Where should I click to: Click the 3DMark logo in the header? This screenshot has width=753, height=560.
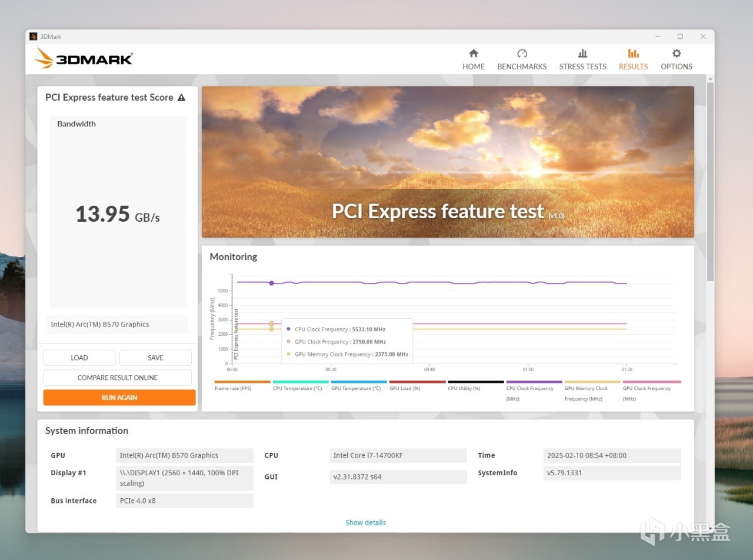pos(84,58)
